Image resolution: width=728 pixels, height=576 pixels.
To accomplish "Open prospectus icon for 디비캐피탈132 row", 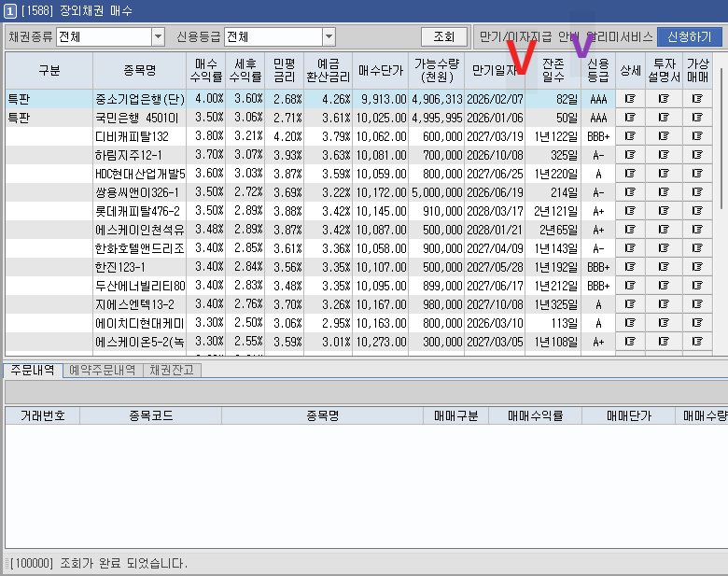I will tap(664, 136).
